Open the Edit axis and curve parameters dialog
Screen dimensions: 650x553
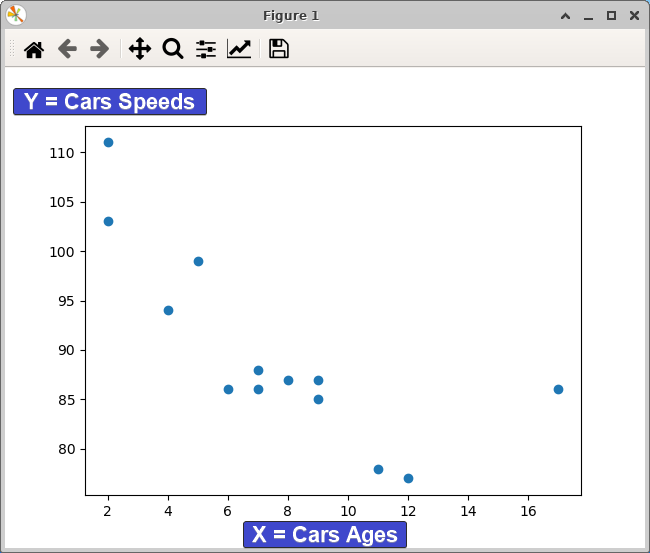[239, 49]
